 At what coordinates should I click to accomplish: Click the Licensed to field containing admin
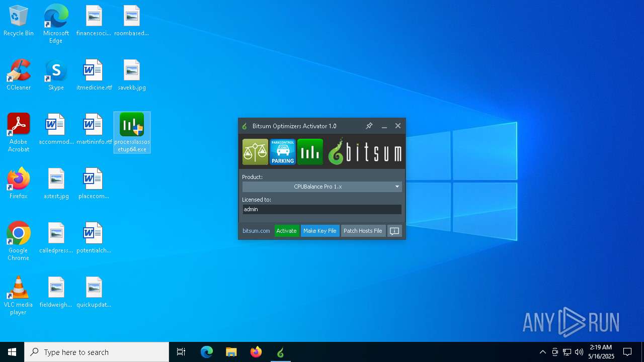coord(322,209)
